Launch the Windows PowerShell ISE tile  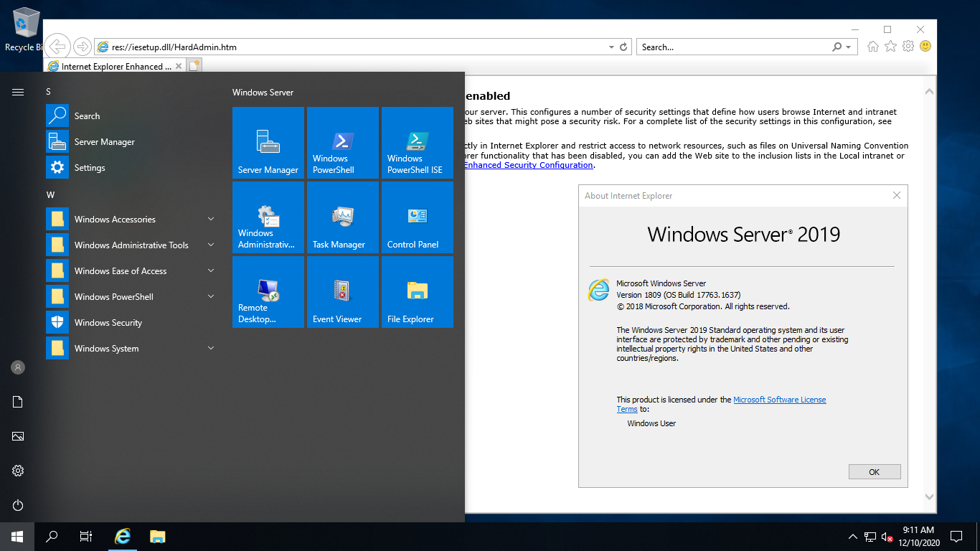418,143
